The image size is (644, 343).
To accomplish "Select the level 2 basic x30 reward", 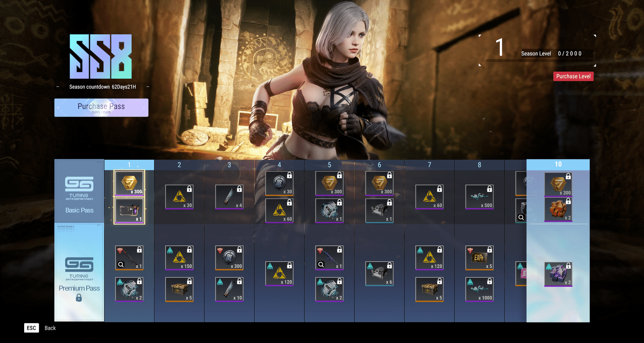I will tap(179, 197).
